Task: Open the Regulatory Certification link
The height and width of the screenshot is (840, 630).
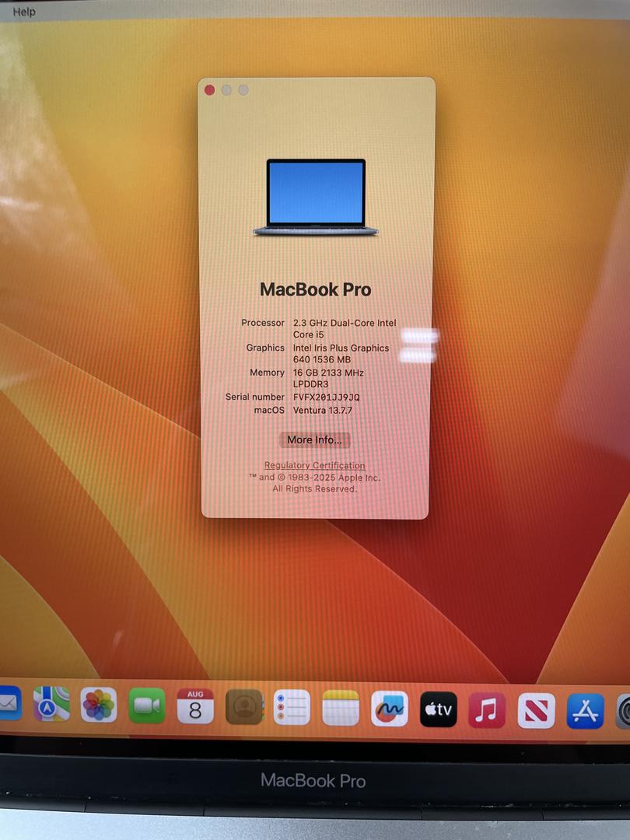Action: click(315, 465)
